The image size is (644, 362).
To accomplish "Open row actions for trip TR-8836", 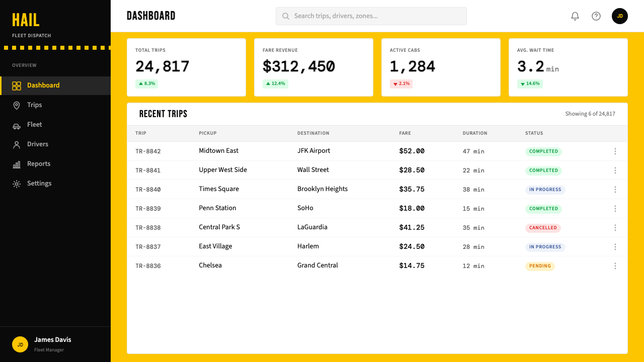I will pyautogui.click(x=615, y=266).
